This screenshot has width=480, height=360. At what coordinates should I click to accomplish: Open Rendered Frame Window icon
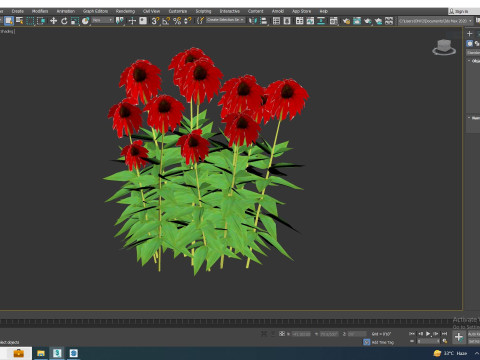(x=357, y=21)
